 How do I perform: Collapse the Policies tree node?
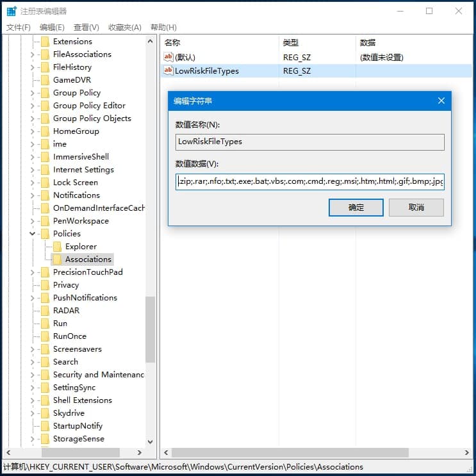[33, 233]
